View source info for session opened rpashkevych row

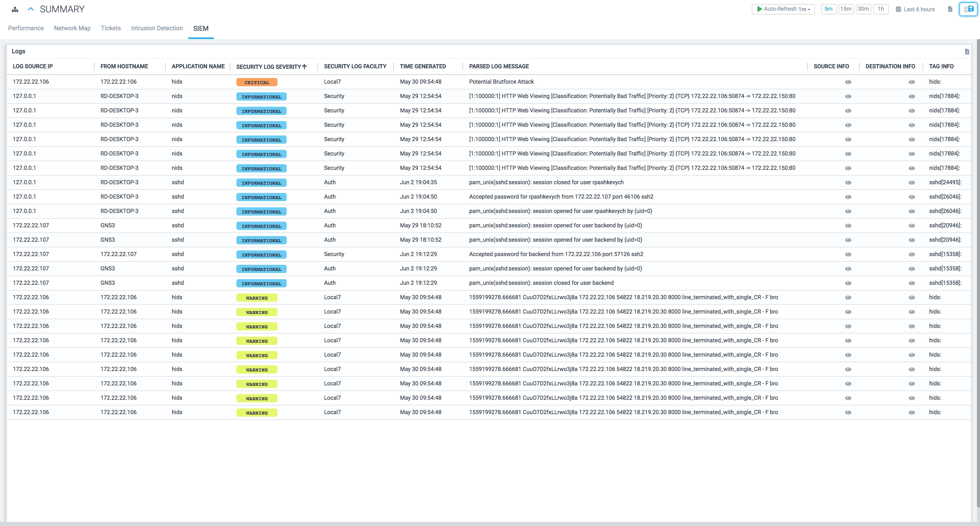point(848,212)
